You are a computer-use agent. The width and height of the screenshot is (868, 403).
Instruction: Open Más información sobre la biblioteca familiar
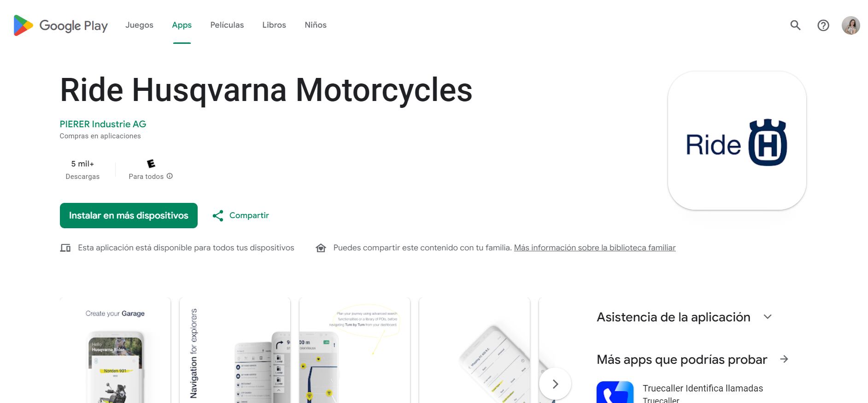point(595,248)
